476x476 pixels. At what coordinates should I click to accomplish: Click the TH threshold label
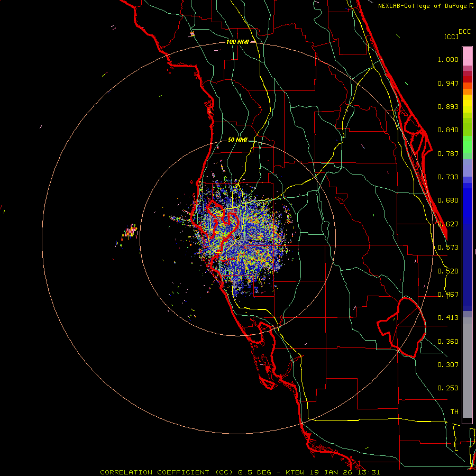[x=454, y=412]
